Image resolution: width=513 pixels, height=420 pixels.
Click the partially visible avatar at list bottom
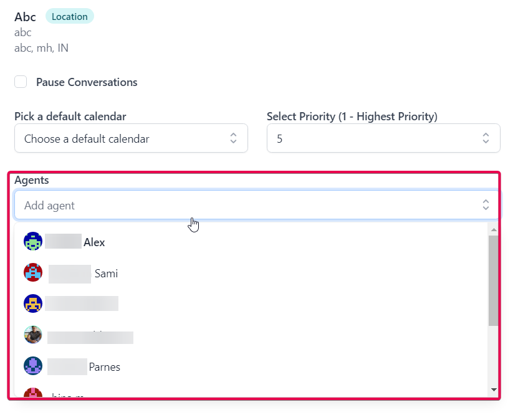click(x=33, y=393)
